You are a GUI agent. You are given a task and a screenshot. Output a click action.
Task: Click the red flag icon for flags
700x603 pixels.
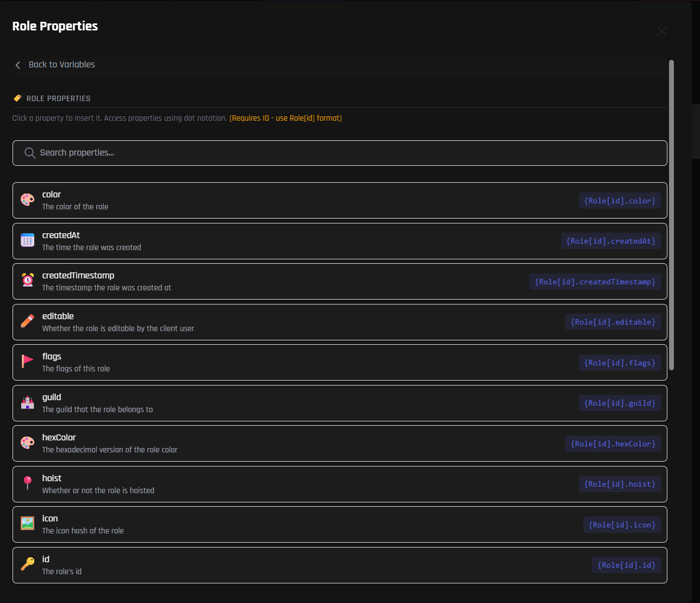tap(27, 362)
